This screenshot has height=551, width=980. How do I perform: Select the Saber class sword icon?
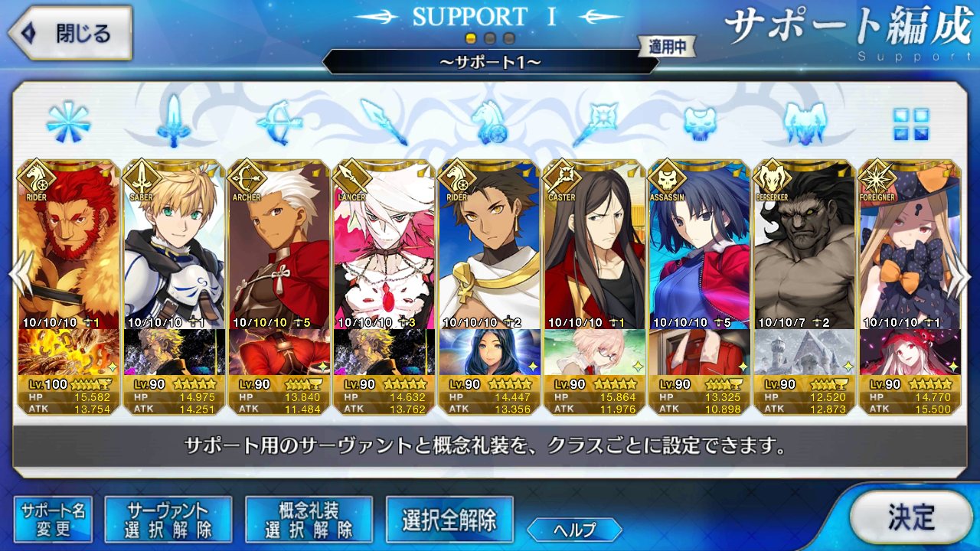(174, 122)
